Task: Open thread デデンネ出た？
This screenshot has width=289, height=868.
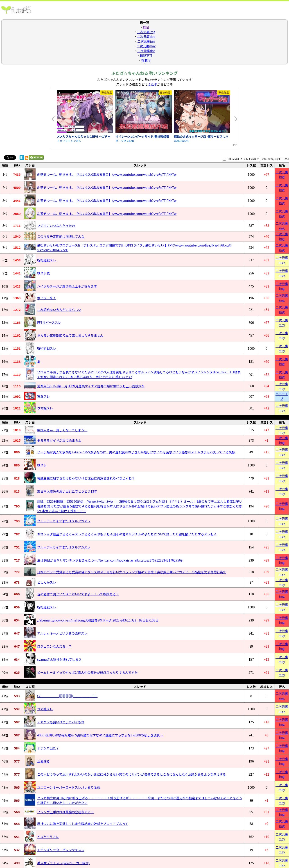Action: click(x=48, y=748)
